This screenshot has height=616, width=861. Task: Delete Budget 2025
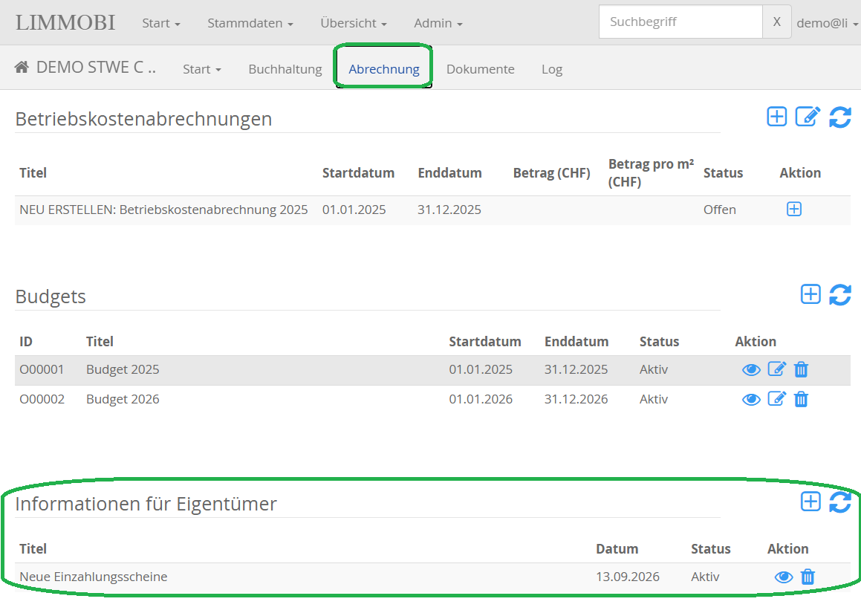(801, 369)
